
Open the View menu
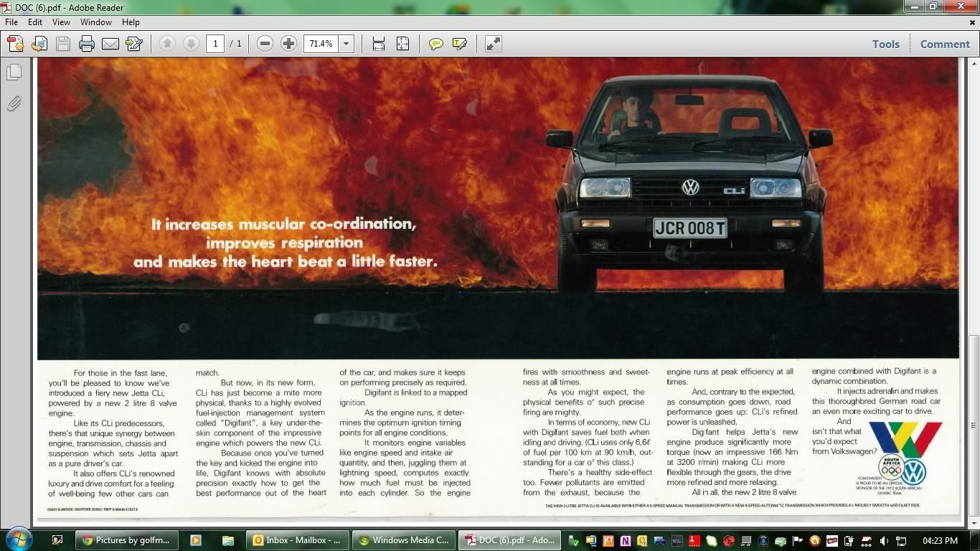point(61,22)
